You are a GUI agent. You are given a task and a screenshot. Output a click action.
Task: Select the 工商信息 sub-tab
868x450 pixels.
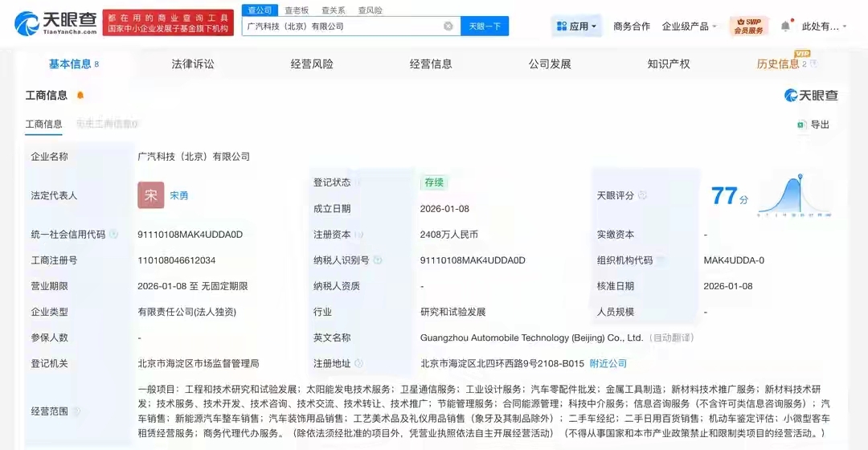coord(43,124)
